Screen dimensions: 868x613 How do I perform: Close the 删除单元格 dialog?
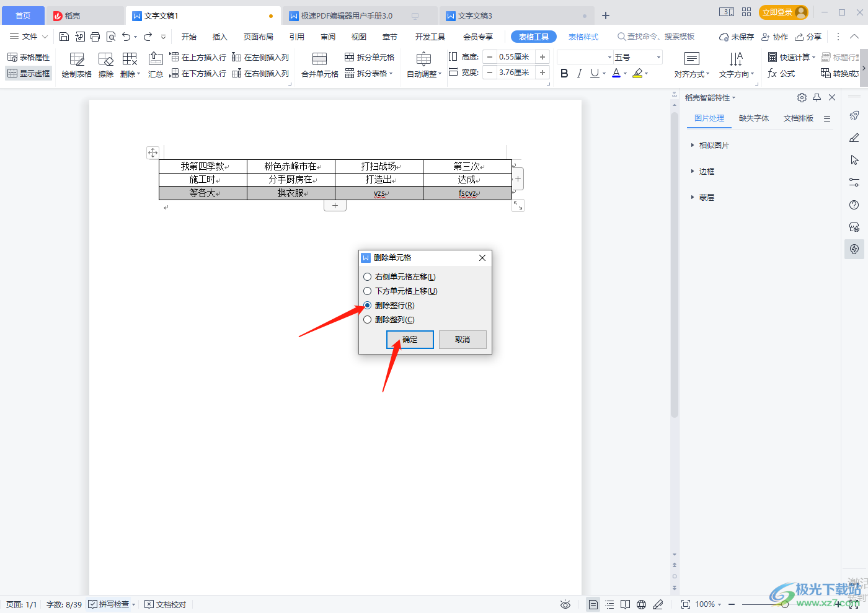click(x=482, y=258)
